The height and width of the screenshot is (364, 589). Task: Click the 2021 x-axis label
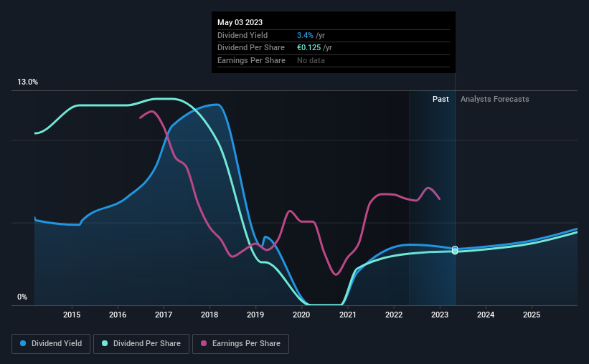[347, 315]
